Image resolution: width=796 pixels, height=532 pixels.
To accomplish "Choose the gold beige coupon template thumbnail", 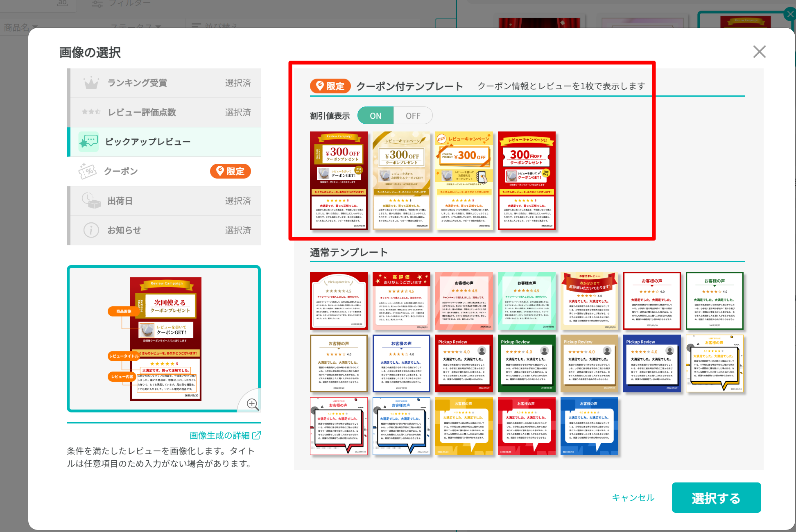I will pyautogui.click(x=401, y=181).
